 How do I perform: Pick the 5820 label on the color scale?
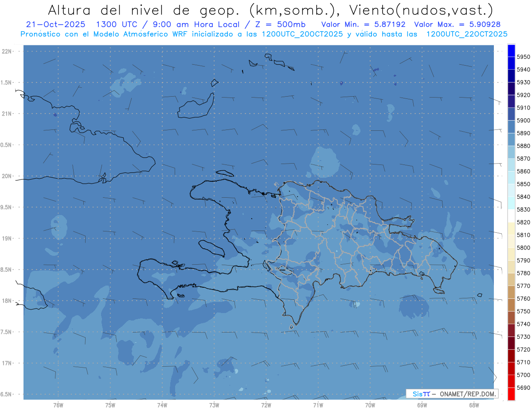(x=523, y=222)
